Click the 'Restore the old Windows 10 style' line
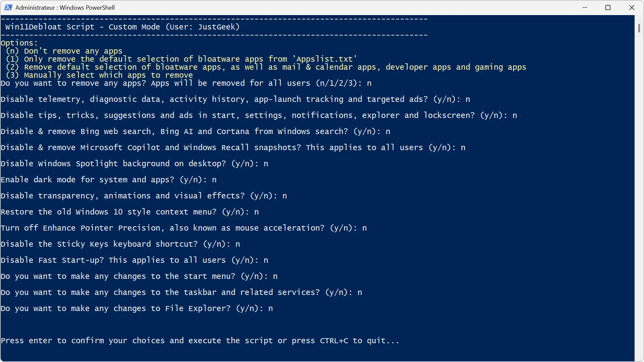The height and width of the screenshot is (362, 644). tap(130, 212)
